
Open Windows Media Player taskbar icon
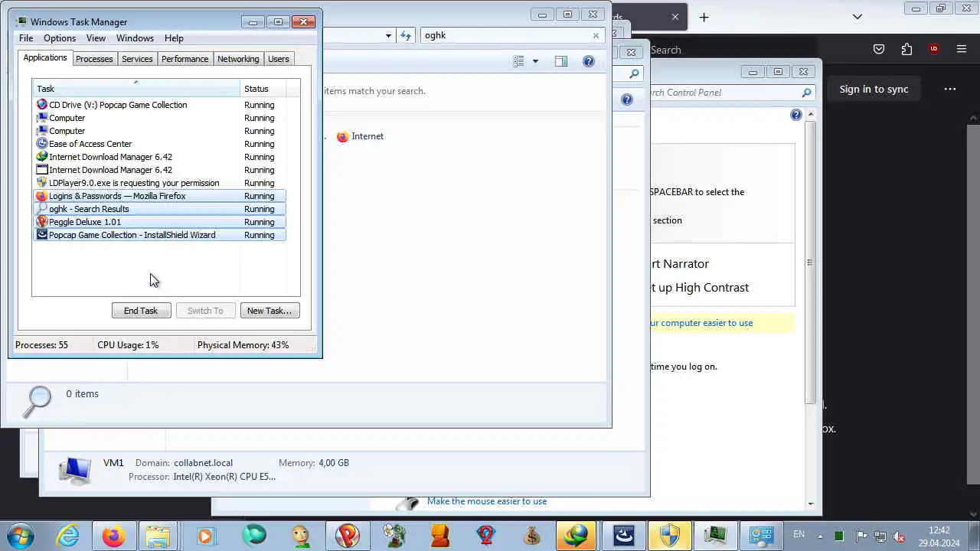(x=206, y=535)
